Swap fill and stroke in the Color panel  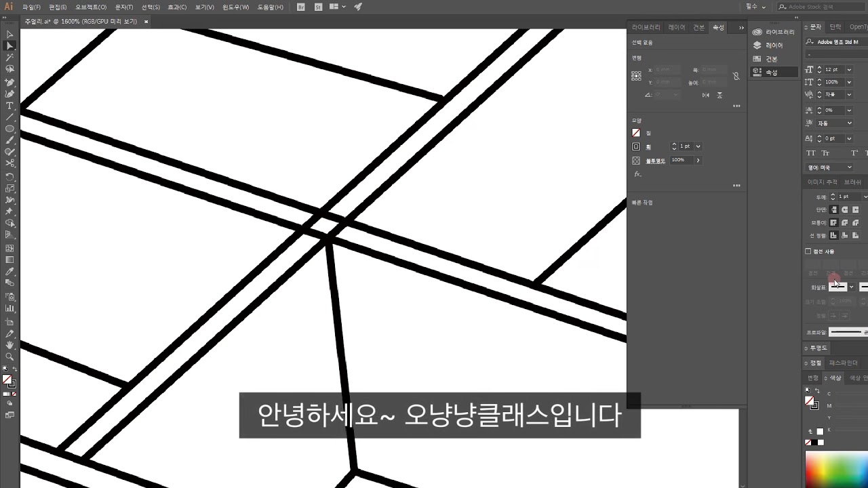click(x=816, y=391)
